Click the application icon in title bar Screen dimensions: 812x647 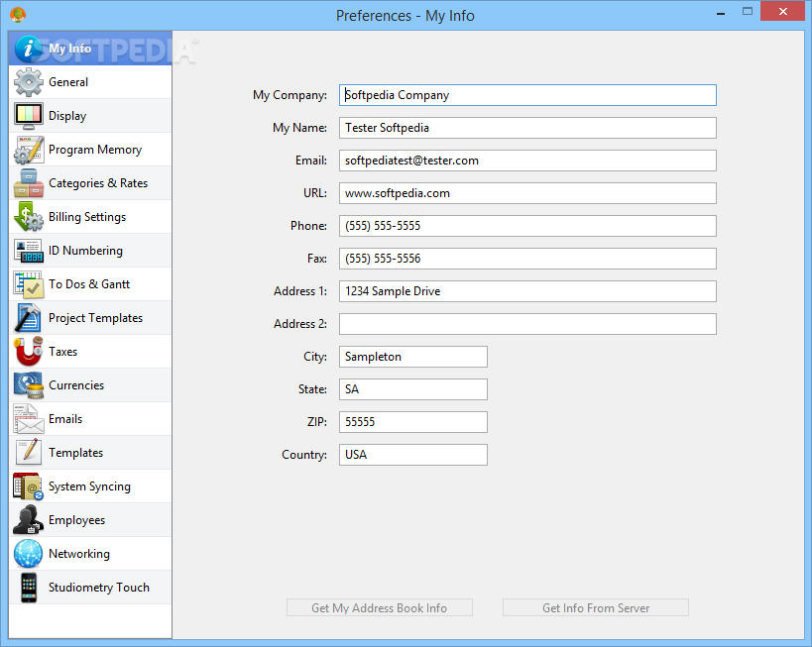tap(18, 15)
